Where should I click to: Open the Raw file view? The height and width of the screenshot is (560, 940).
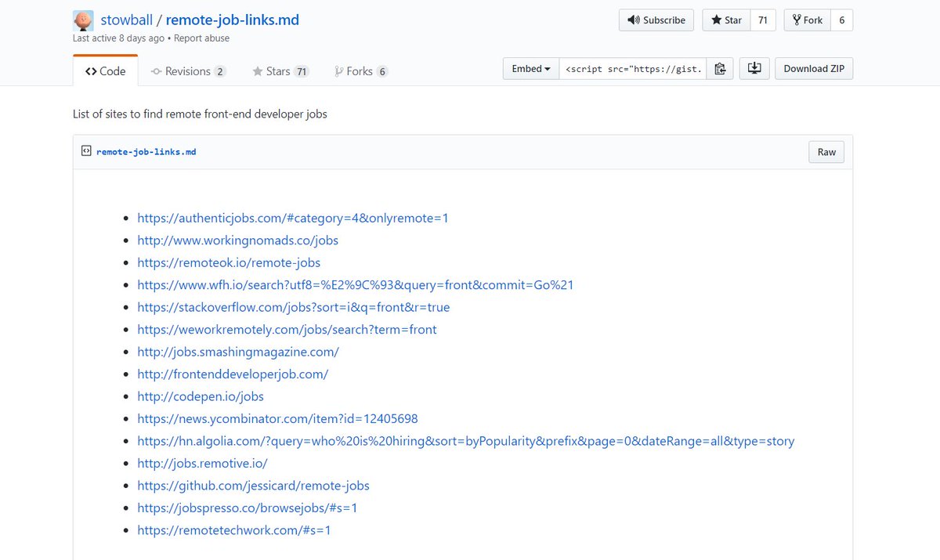tap(826, 152)
